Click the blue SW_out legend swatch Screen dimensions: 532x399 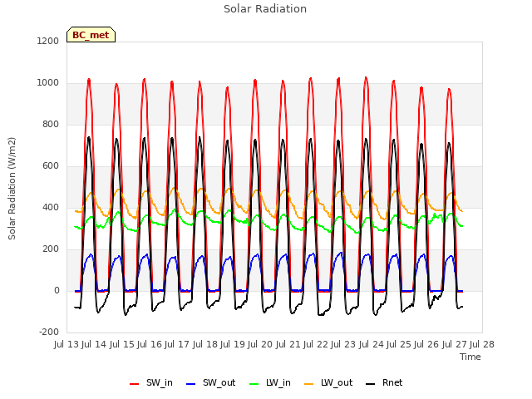pos(191,384)
